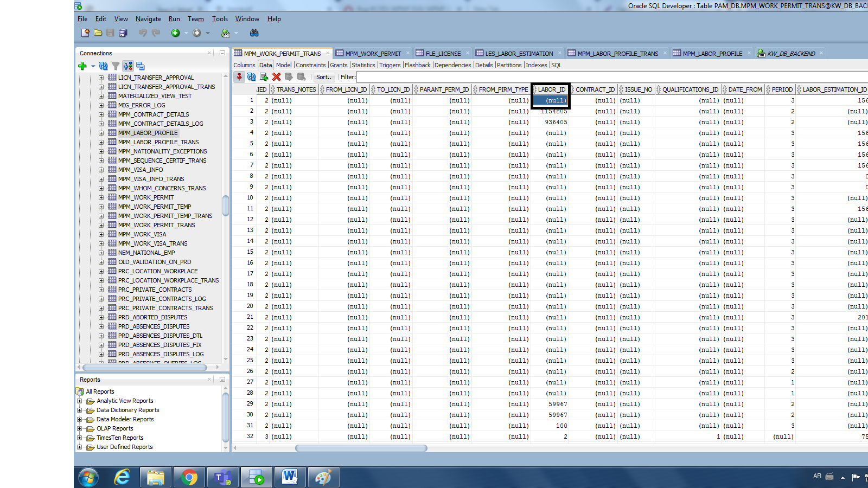Expand User Defined Reports node

click(x=80, y=447)
